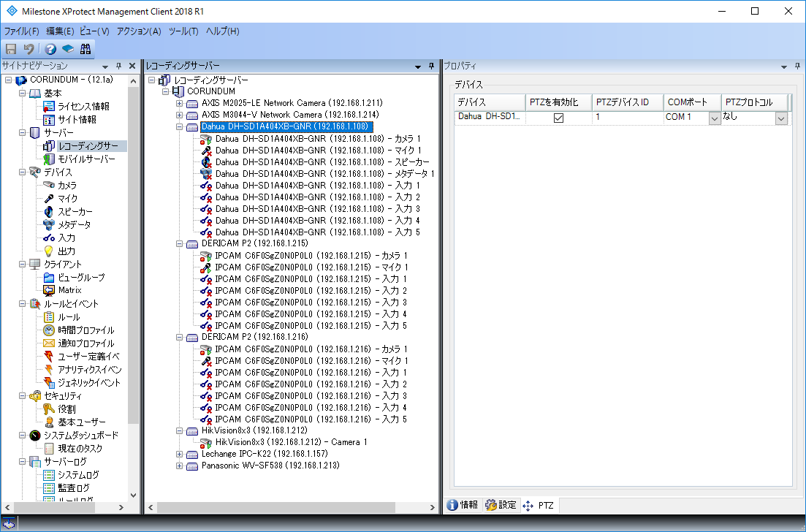The width and height of the screenshot is (806, 532).
Task: Close the サイトナビゲーション pane
Action: tap(132, 66)
